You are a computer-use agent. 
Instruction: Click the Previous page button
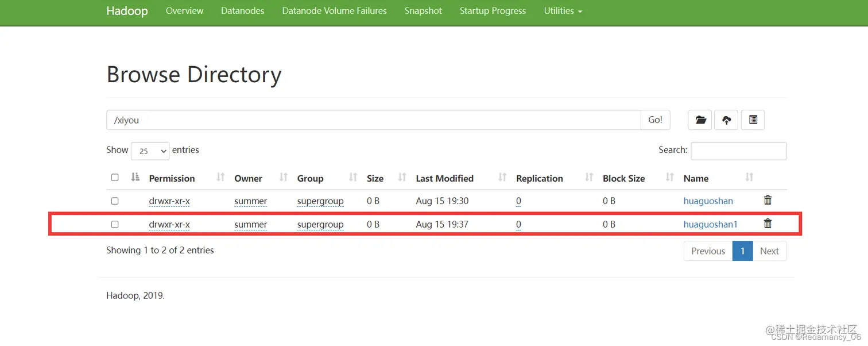pyautogui.click(x=708, y=251)
